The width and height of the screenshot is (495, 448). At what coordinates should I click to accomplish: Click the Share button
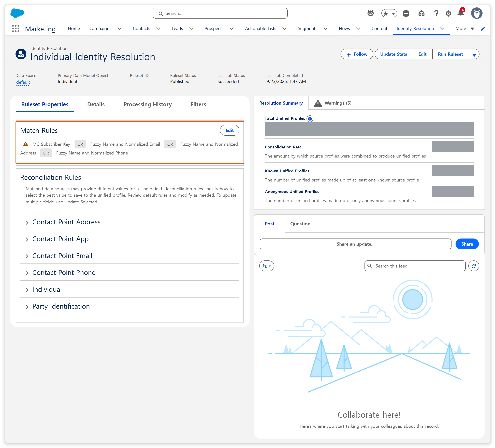pyautogui.click(x=467, y=244)
